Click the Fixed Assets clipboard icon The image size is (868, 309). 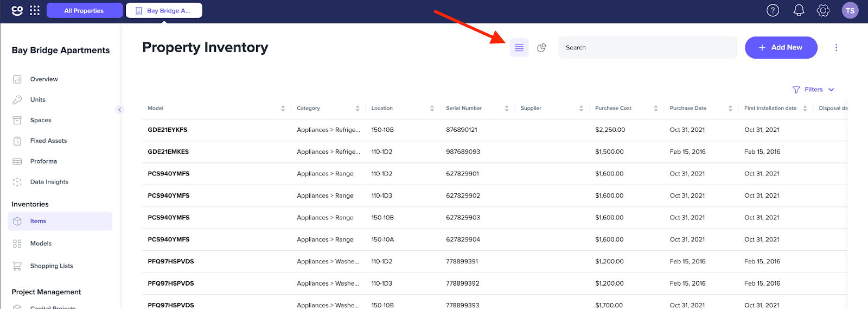tap(17, 141)
